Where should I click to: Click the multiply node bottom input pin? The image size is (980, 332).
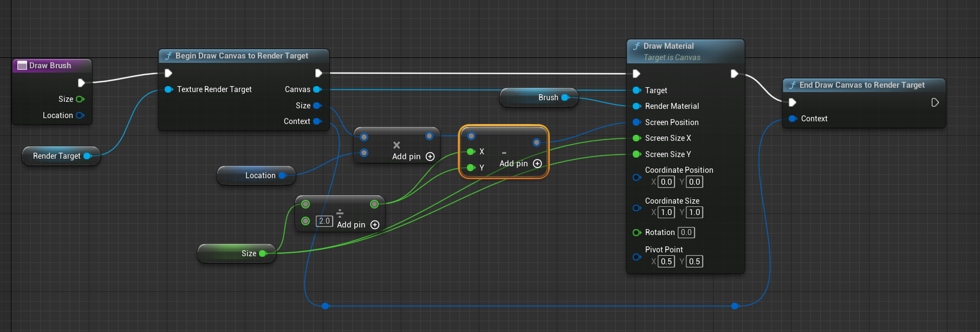(x=364, y=153)
